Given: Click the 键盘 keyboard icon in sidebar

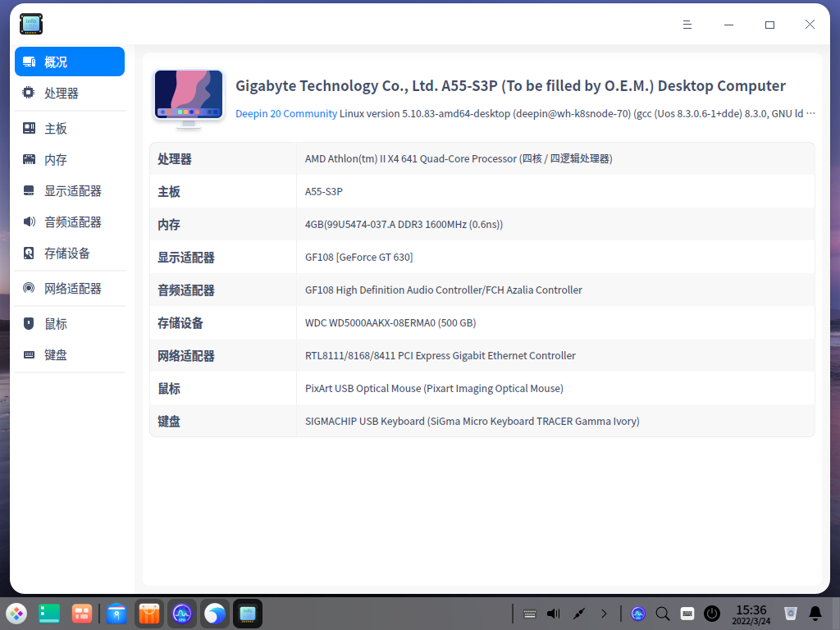Looking at the screenshot, I should [x=29, y=354].
